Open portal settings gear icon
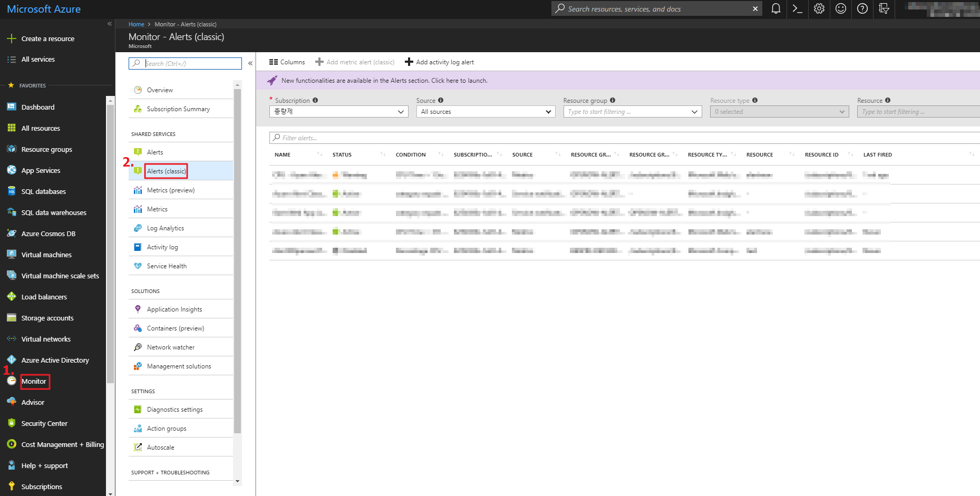 [819, 9]
